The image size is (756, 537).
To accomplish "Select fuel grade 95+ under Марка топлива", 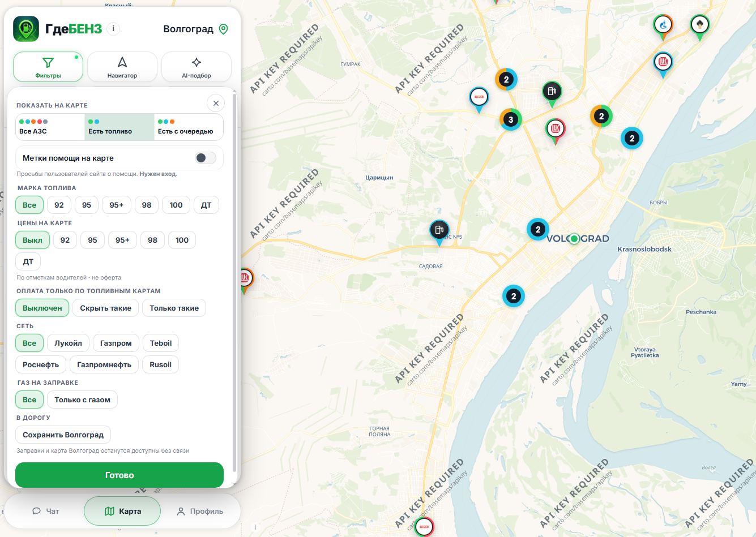I will point(117,205).
